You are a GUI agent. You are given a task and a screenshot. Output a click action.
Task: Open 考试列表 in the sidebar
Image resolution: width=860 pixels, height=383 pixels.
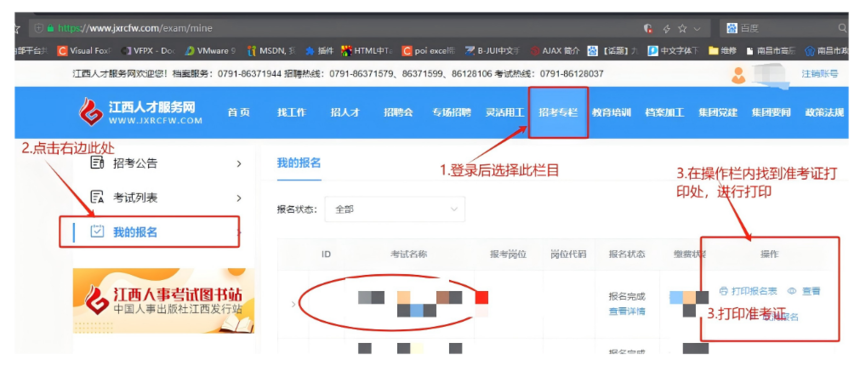click(135, 198)
